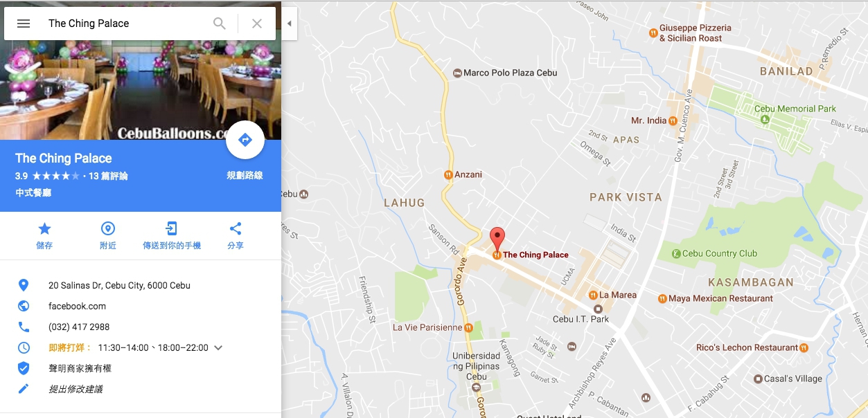Send the place to your phone icon
The height and width of the screenshot is (418, 868).
click(x=172, y=228)
